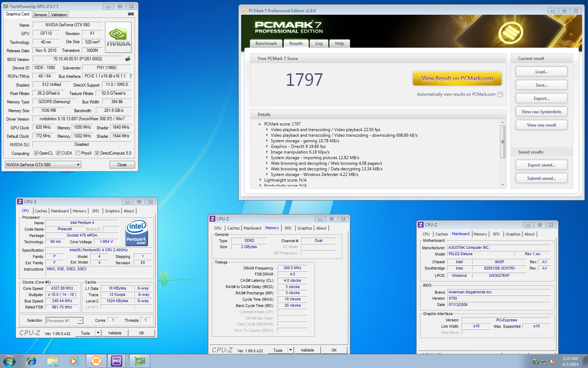Click View Result on PCMark.com button
The height and width of the screenshot is (368, 588).
point(457,79)
